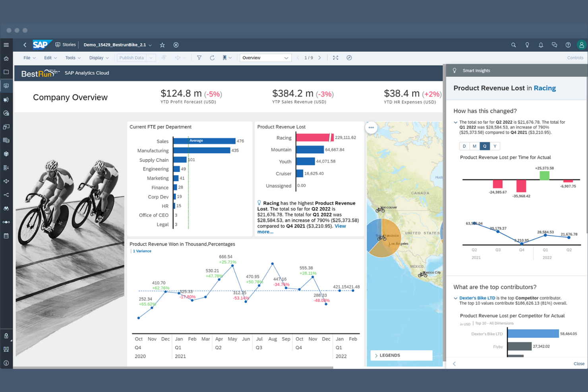Expand the Demo_15429_BestrunBike_2.1 story dropdown
The image size is (588, 392).
150,45
